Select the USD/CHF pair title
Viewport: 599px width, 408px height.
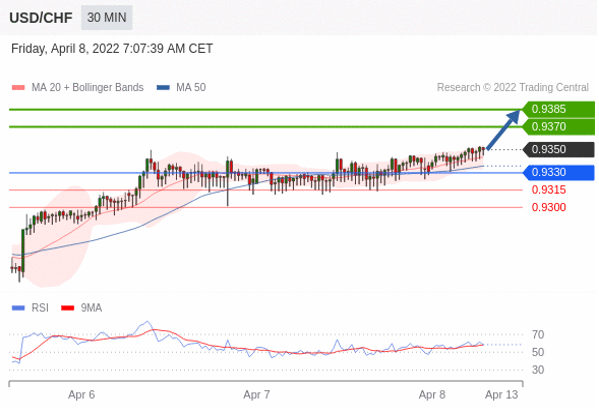pos(41,18)
